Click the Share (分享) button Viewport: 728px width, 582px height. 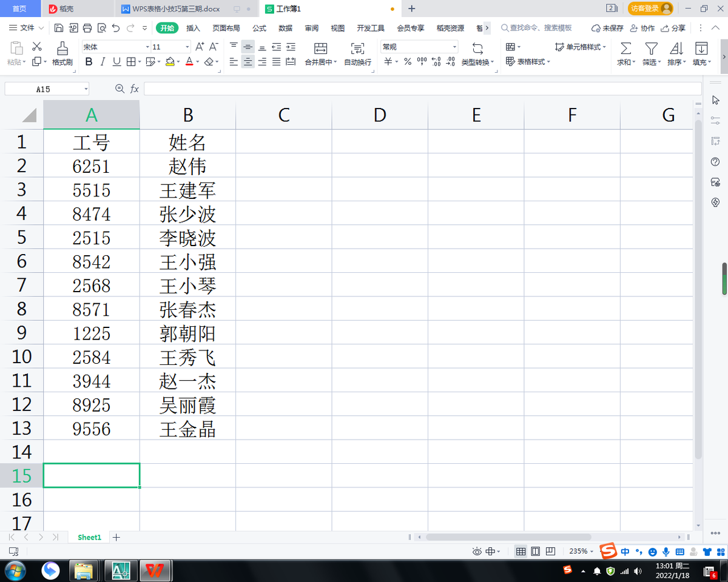(x=673, y=28)
